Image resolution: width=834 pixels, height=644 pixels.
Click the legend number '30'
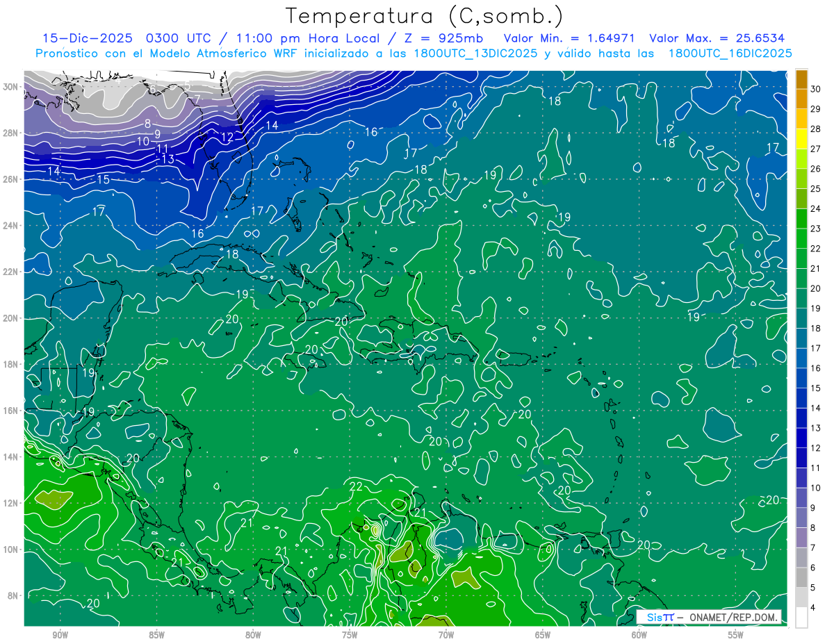click(816, 88)
